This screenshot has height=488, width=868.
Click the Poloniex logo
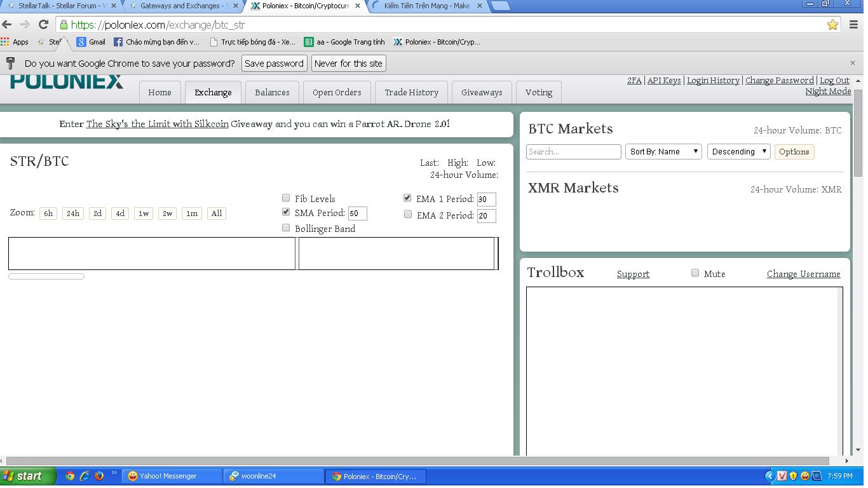[x=67, y=81]
